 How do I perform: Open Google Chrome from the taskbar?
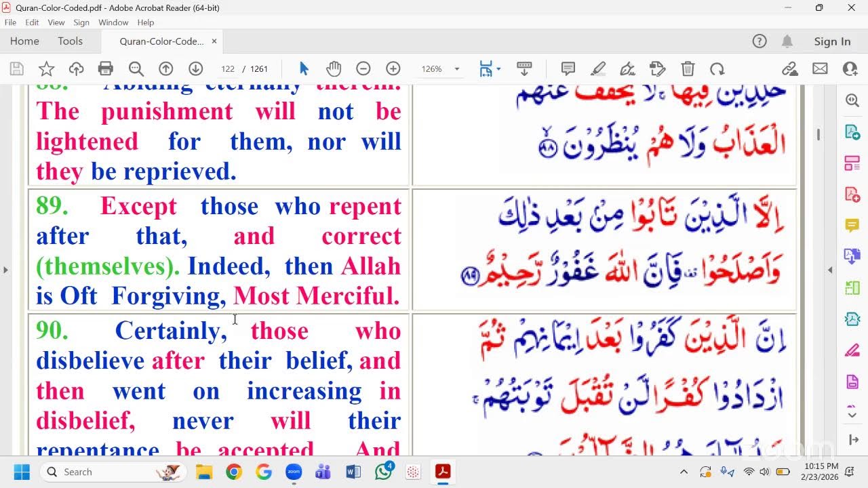click(234, 472)
